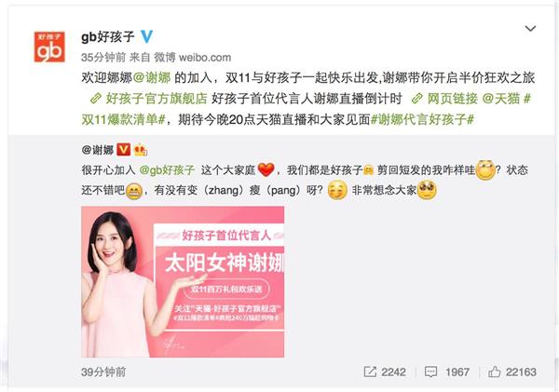Like the post with the thumbs-up icon
The width and height of the screenshot is (559, 392).
point(494,372)
